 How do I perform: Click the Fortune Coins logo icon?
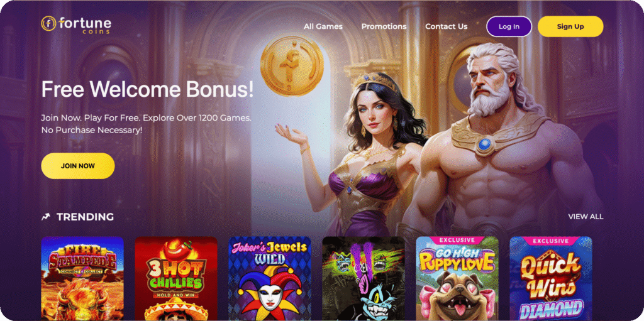click(x=48, y=23)
